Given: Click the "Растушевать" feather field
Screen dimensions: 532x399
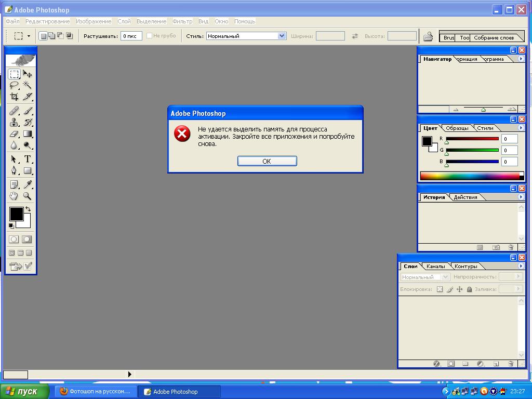Looking at the screenshot, I should (x=131, y=36).
